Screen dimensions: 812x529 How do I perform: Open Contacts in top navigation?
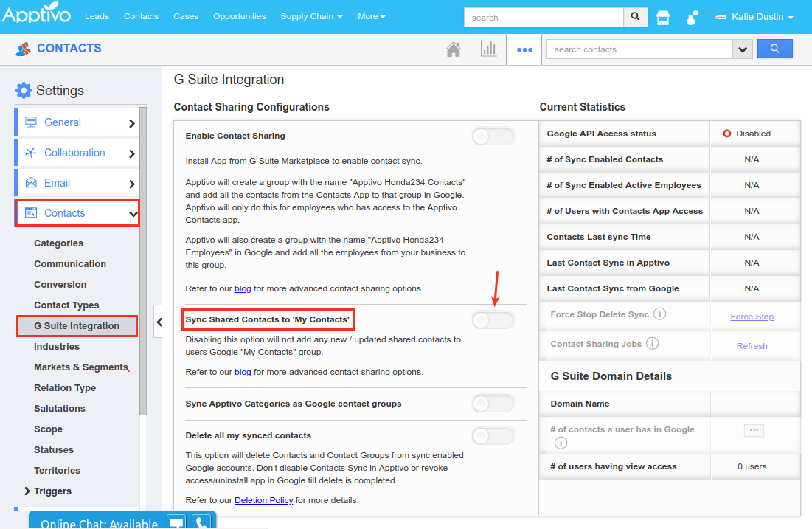(141, 16)
